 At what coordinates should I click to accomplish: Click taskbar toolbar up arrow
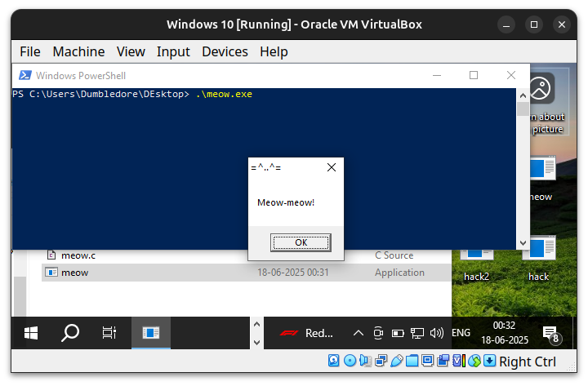pos(257,324)
